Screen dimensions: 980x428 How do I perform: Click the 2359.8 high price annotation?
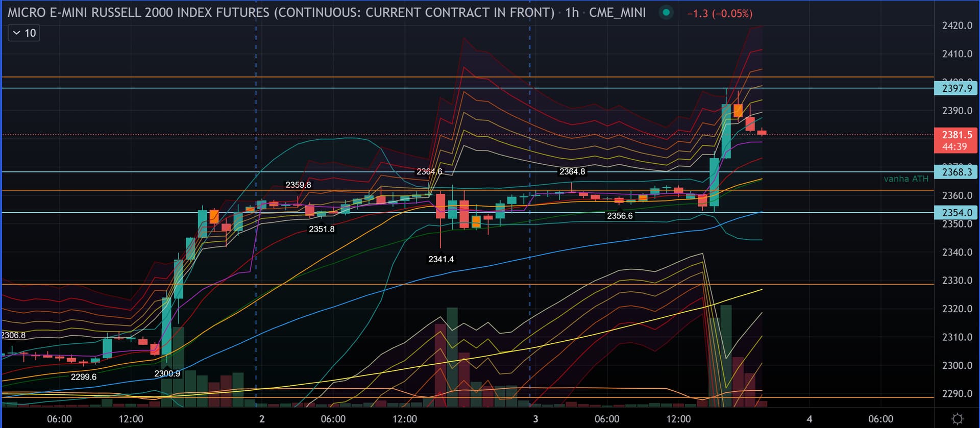[298, 185]
